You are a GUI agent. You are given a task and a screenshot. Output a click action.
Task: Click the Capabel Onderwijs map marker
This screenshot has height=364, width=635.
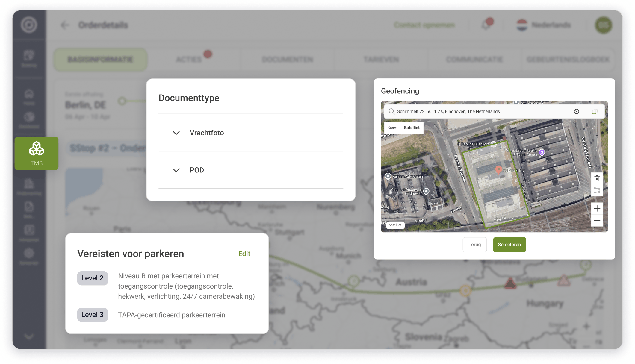pyautogui.click(x=426, y=191)
